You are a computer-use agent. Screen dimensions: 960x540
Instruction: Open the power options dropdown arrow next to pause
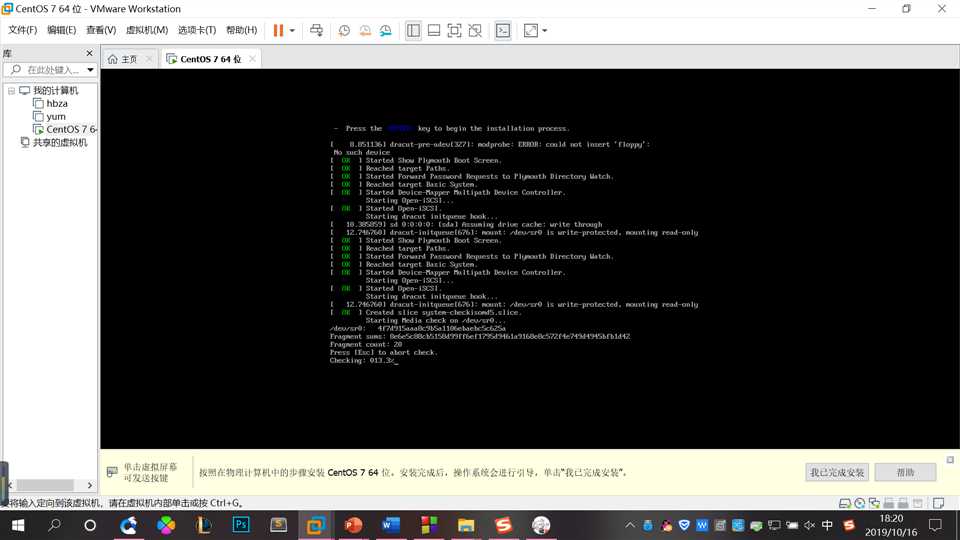tap(292, 31)
